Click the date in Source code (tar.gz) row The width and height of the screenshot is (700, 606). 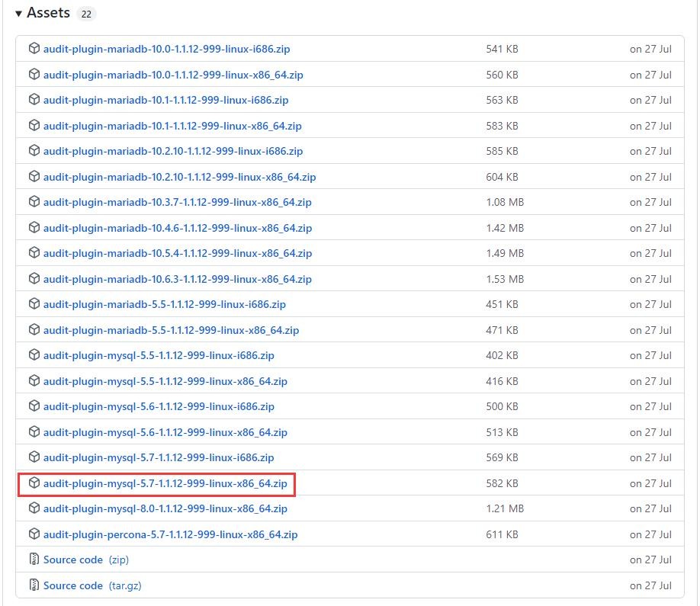click(x=650, y=586)
